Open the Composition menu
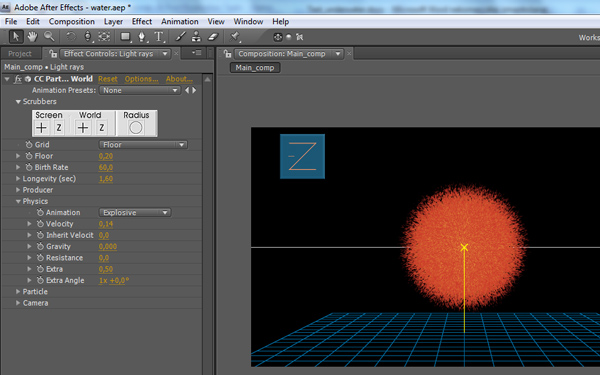The image size is (600, 375). pos(72,22)
